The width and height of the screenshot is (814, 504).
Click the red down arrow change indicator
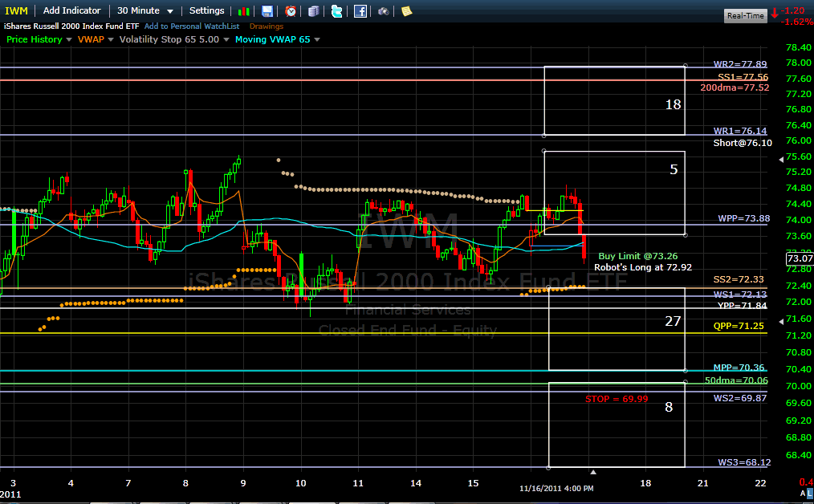(x=775, y=13)
